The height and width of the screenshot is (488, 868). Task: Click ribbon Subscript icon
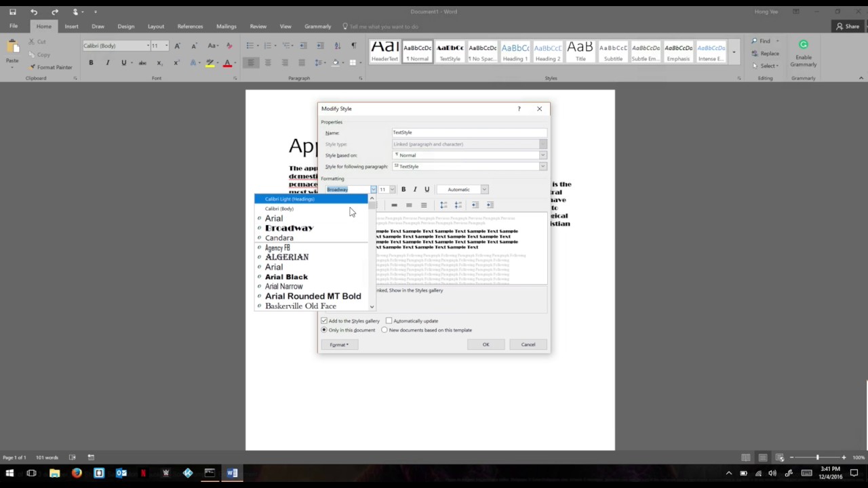(x=159, y=63)
